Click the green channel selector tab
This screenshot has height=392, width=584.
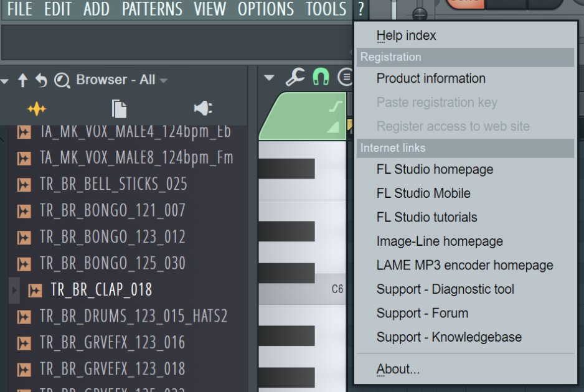(x=303, y=116)
